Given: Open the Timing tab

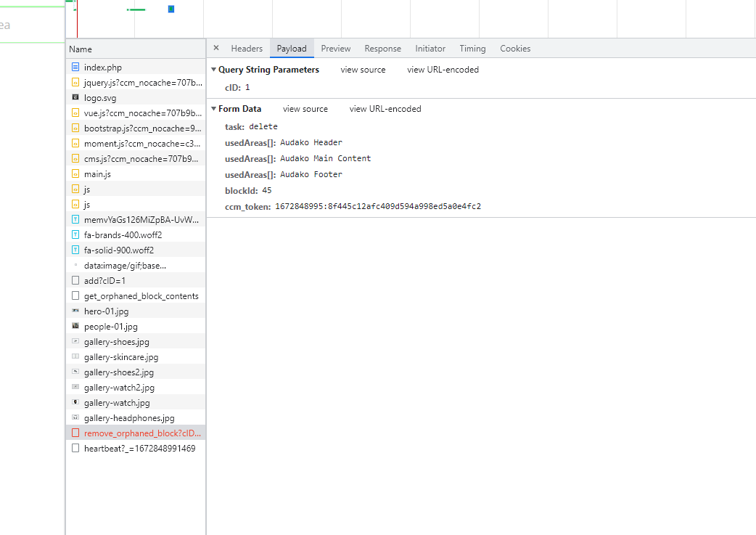Looking at the screenshot, I should pos(472,48).
